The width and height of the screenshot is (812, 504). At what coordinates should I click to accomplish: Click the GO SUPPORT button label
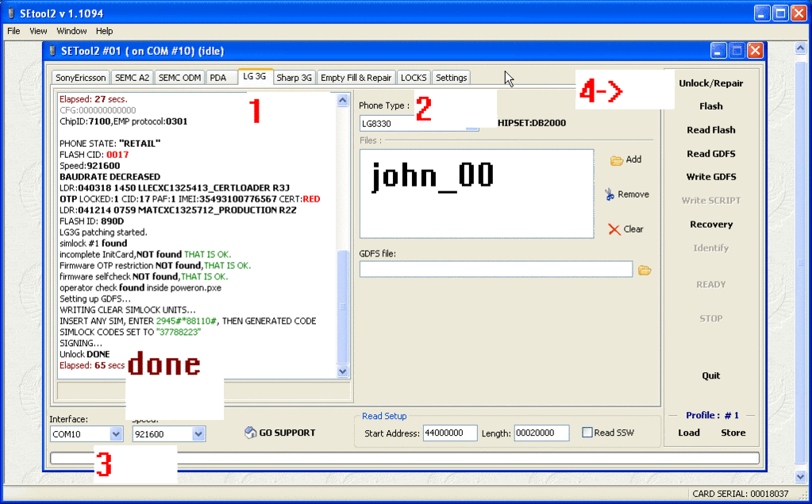[287, 433]
